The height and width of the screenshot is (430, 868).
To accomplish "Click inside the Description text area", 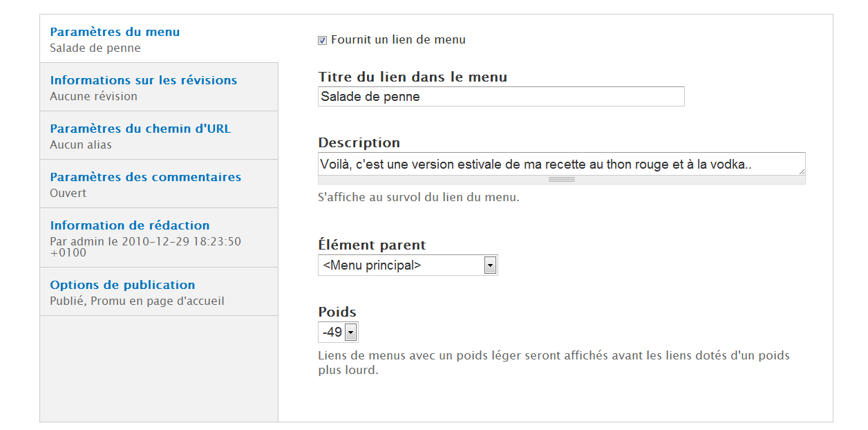I will 561,165.
